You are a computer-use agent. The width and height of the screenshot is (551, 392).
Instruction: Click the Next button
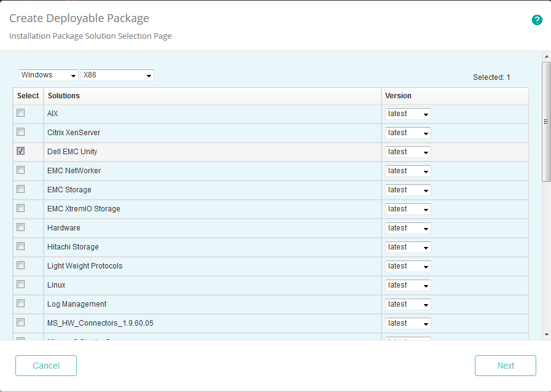click(505, 365)
